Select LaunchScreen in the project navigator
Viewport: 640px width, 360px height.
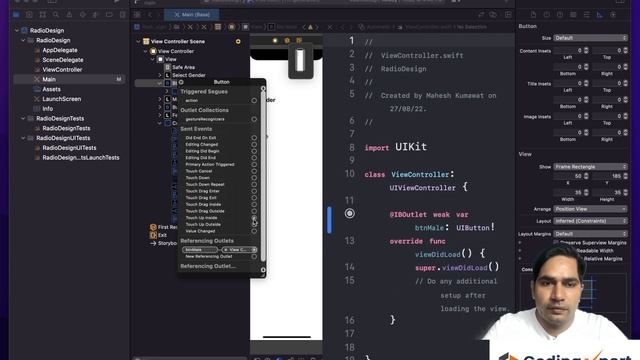[62, 99]
